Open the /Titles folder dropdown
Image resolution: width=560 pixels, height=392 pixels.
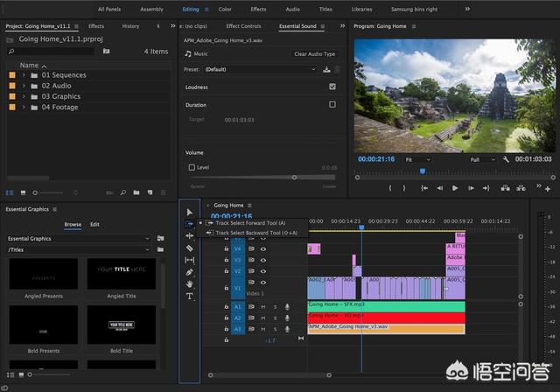(78, 249)
